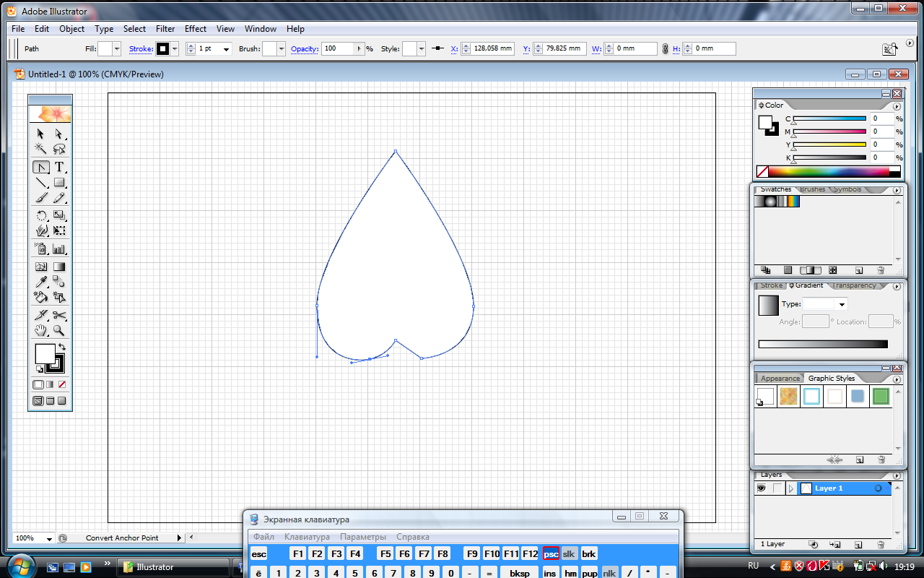Click Layer 1 target circle
The image size is (924, 578).
tap(879, 488)
